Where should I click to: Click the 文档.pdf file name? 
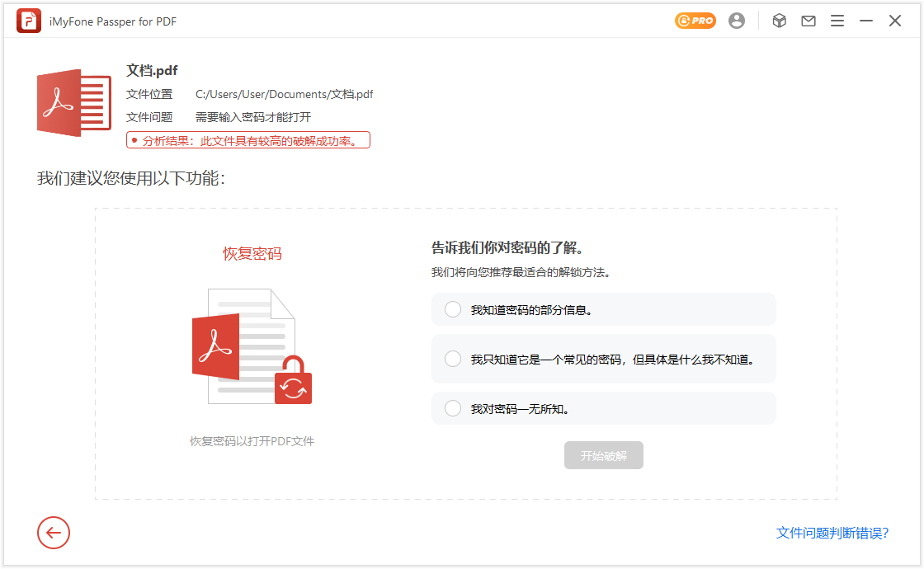(x=152, y=70)
